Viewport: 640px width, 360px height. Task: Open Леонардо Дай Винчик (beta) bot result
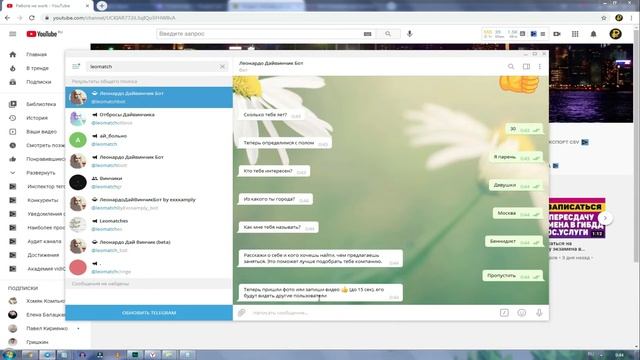point(149,246)
